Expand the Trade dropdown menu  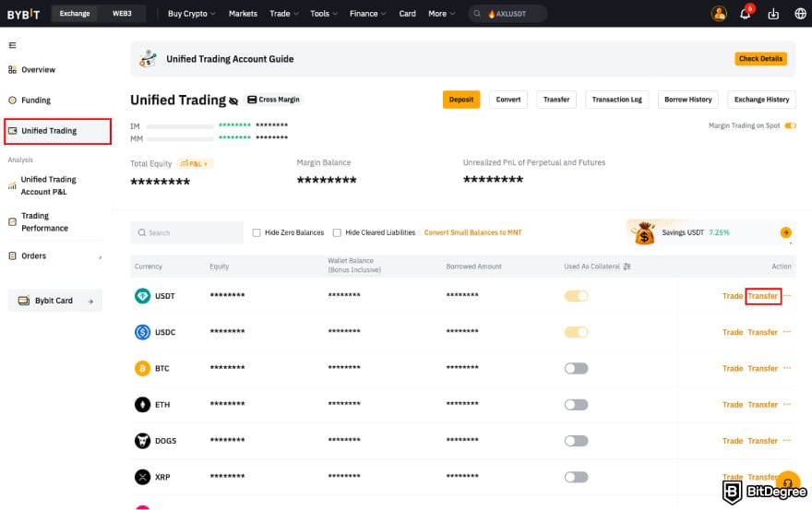pos(284,14)
